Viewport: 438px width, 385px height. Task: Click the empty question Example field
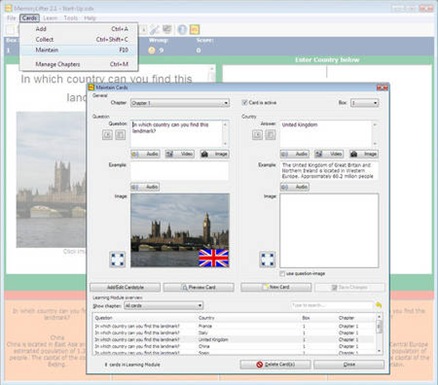pyautogui.click(x=180, y=171)
